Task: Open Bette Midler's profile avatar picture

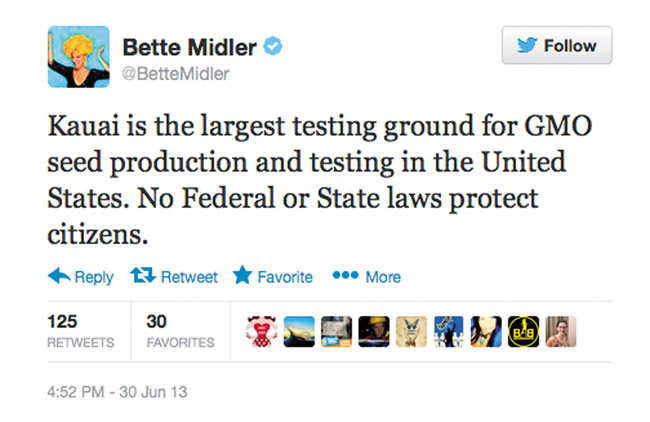Action: pos(79,57)
